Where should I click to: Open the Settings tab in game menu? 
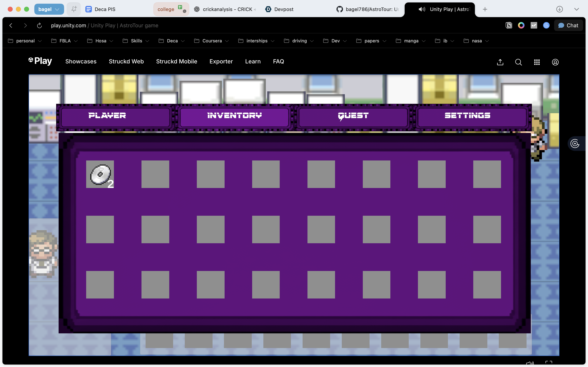point(467,116)
